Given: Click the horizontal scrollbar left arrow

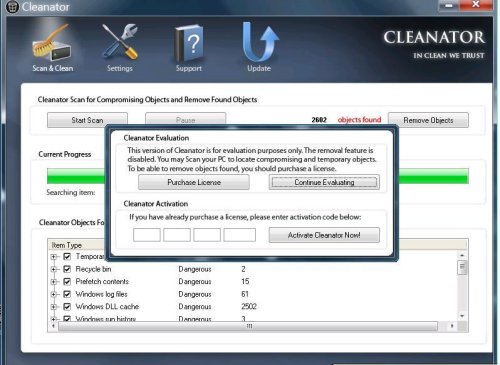Looking at the screenshot, I should pyautogui.click(x=54, y=326).
